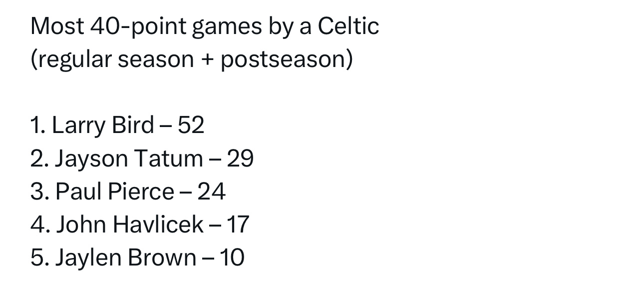This screenshot has height=290, width=644.
Task: Click John Havlicek's total of 17
Action: (x=238, y=224)
